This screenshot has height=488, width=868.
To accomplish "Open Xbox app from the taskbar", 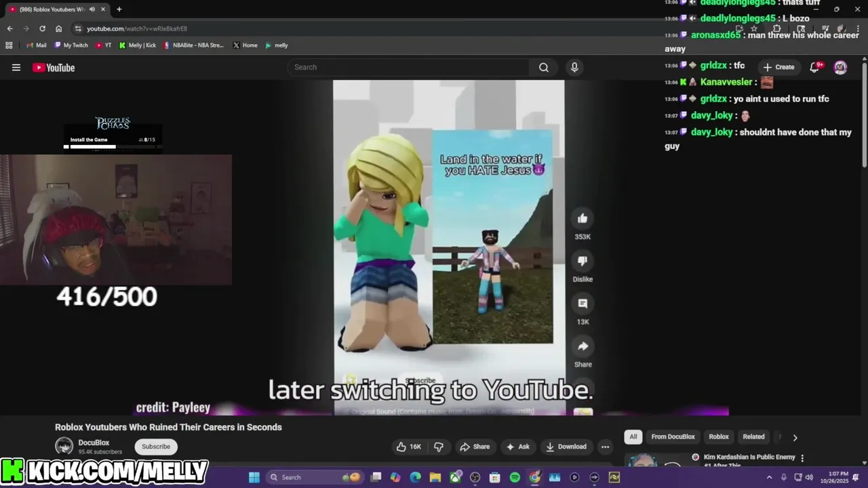I will pyautogui.click(x=455, y=477).
